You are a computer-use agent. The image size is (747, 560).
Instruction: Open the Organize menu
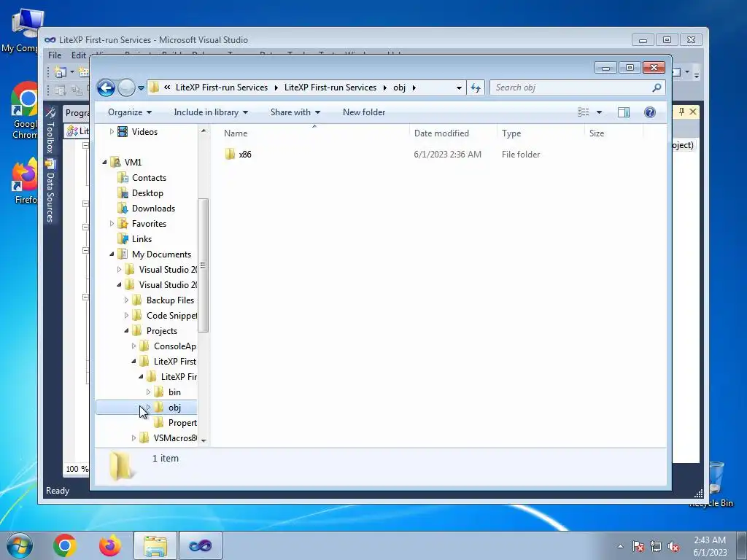tap(130, 112)
